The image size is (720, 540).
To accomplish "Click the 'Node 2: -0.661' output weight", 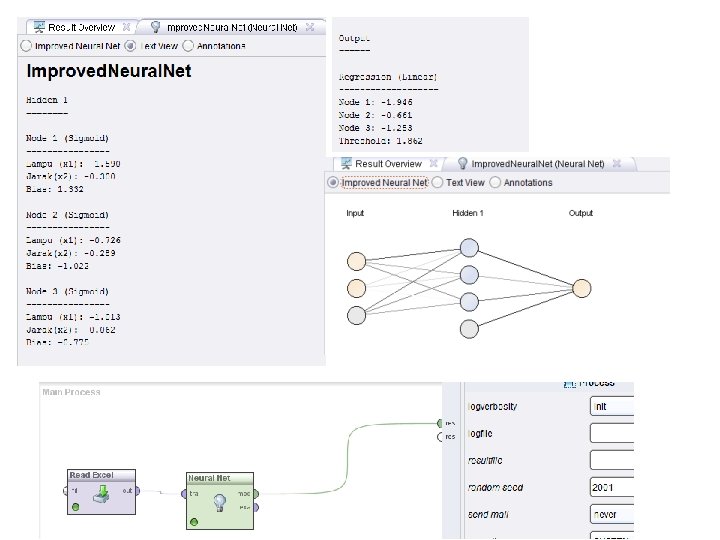I will 376,115.
